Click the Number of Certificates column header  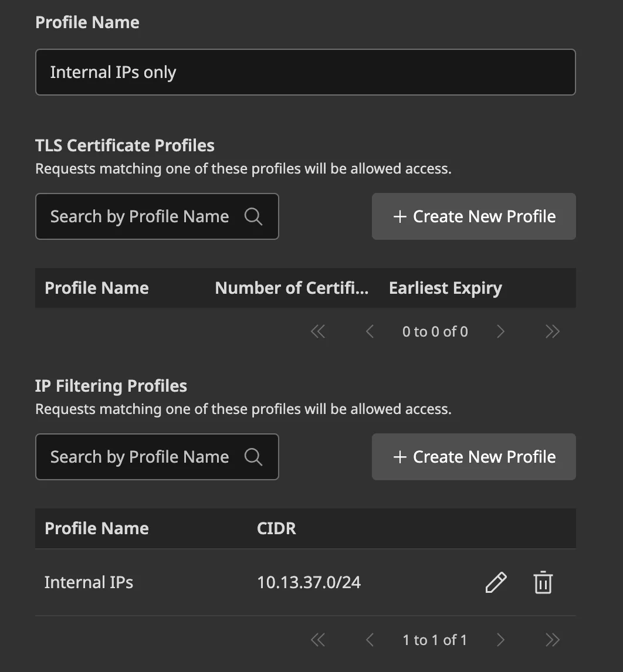pyautogui.click(x=292, y=288)
